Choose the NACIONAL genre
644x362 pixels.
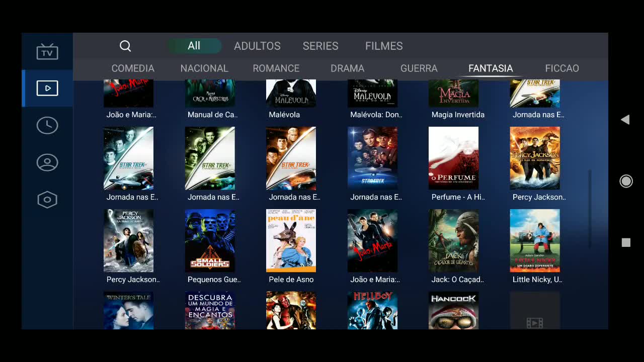pyautogui.click(x=204, y=68)
